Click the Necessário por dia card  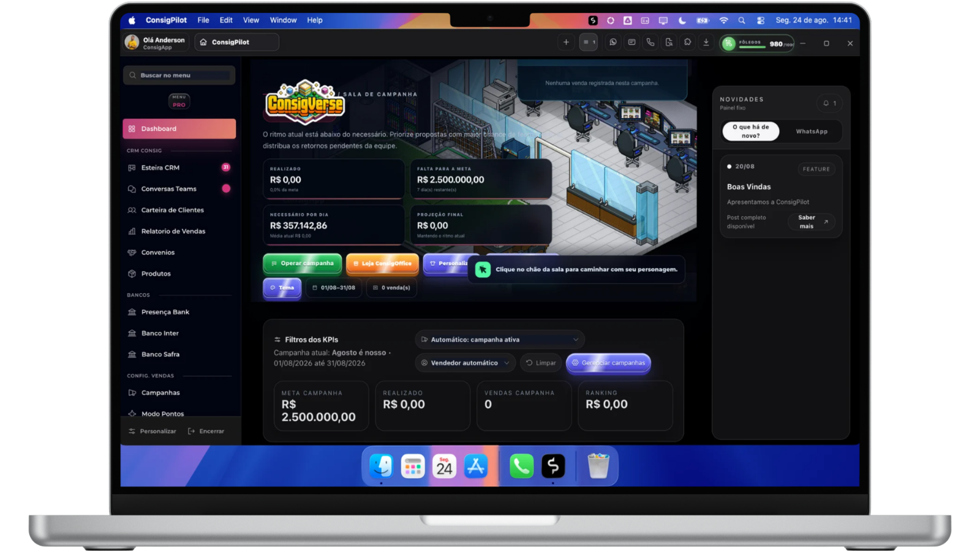click(334, 225)
